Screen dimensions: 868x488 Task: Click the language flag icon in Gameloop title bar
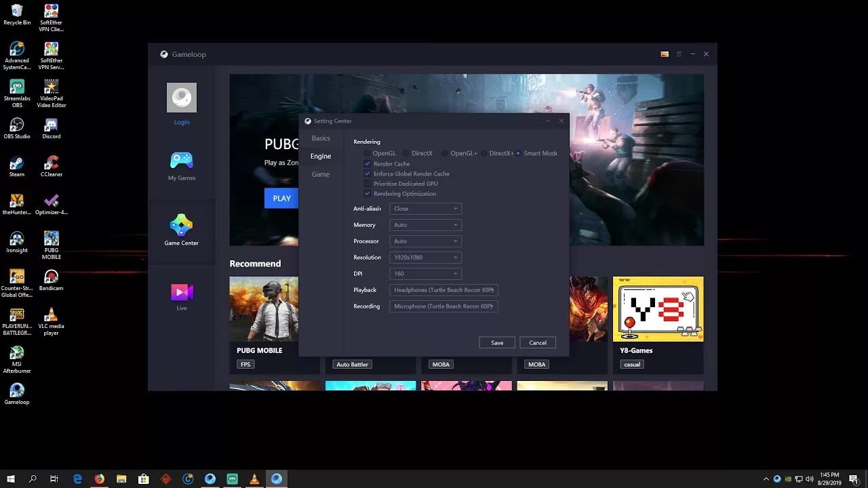(x=665, y=54)
